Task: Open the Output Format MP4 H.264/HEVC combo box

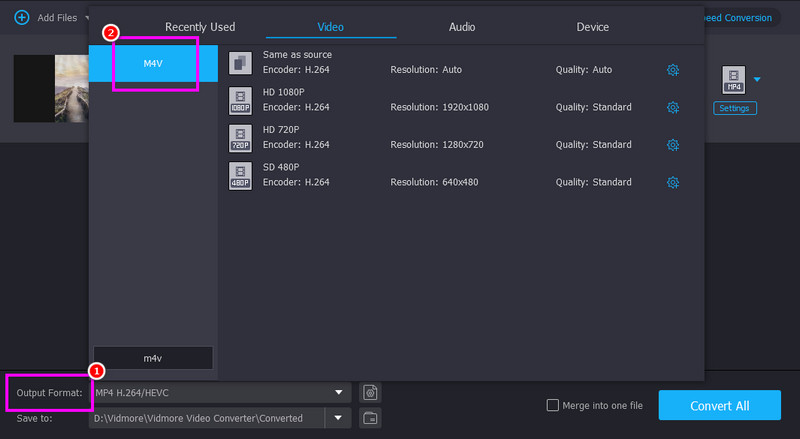Action: 220,393
